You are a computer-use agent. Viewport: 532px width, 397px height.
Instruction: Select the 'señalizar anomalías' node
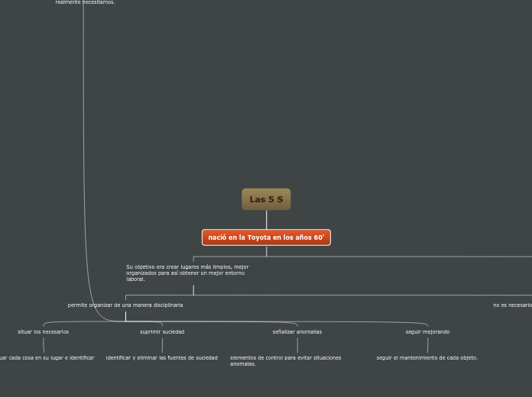297,332
